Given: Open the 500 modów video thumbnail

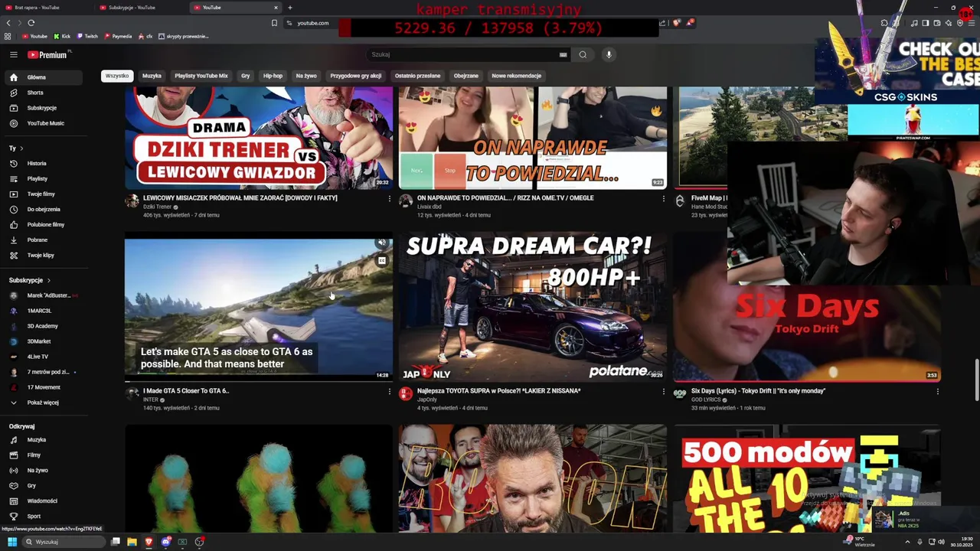Looking at the screenshot, I should click(807, 478).
